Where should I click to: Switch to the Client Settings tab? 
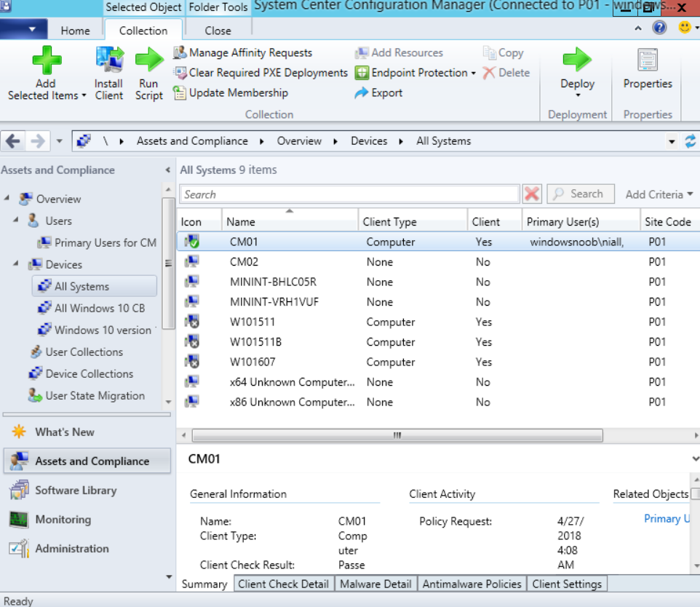pos(567,584)
